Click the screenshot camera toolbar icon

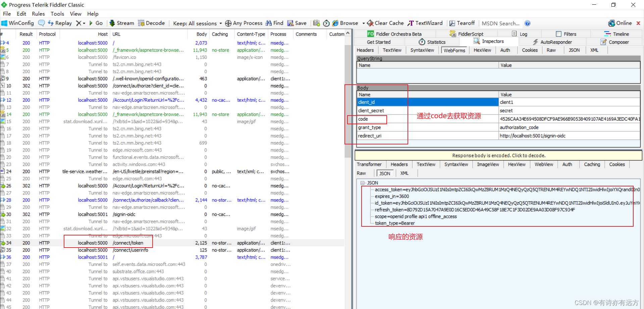pos(316,23)
